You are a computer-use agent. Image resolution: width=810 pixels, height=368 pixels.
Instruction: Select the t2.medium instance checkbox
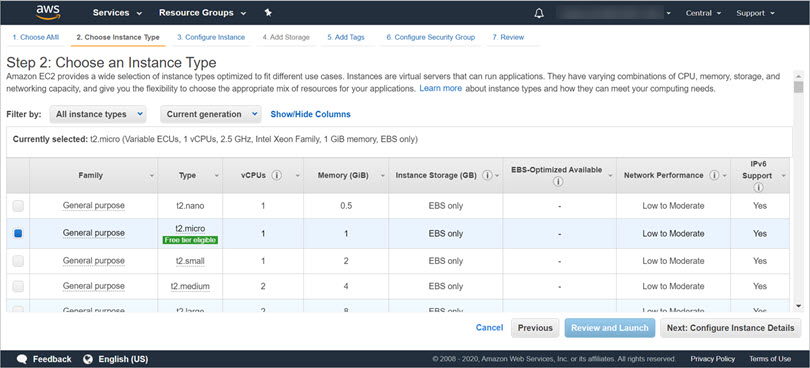pos(18,286)
